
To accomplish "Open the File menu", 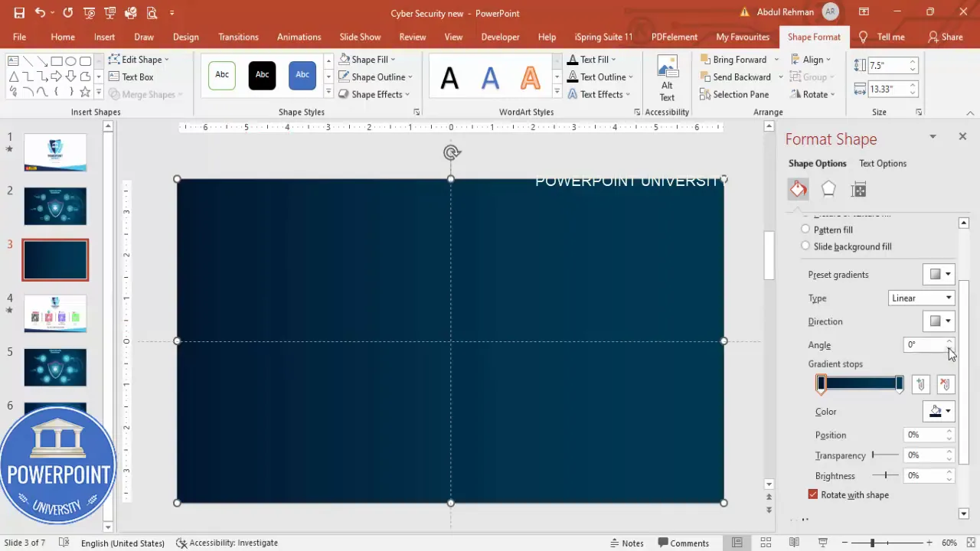I will [19, 37].
